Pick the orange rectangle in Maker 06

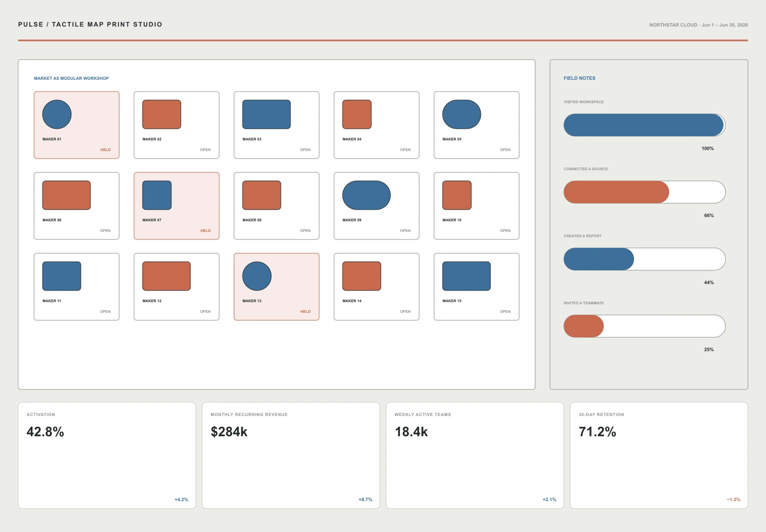(x=66, y=195)
